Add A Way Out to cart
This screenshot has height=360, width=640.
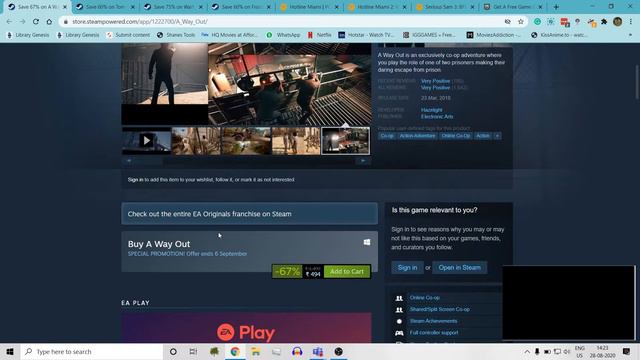pyautogui.click(x=347, y=271)
